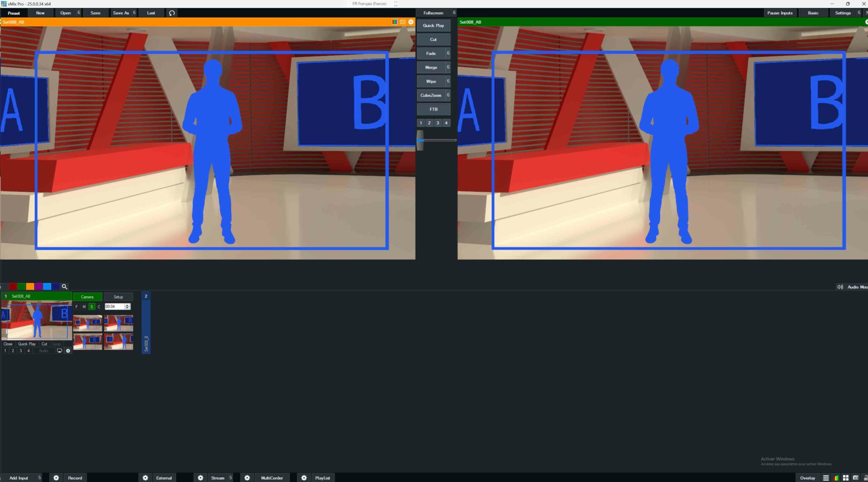Screen dimensions: 868x482
Task: Open the Wipe transition dropdown
Action: pyautogui.click(x=447, y=81)
